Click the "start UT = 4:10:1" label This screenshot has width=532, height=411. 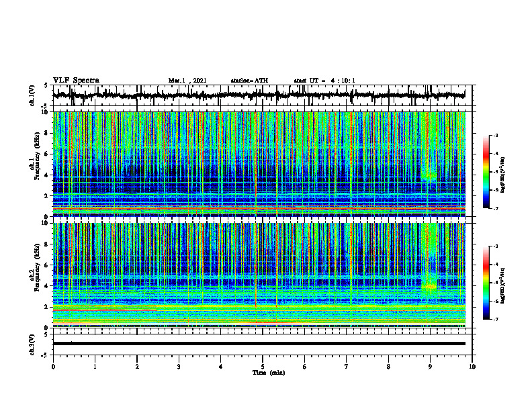(324, 81)
